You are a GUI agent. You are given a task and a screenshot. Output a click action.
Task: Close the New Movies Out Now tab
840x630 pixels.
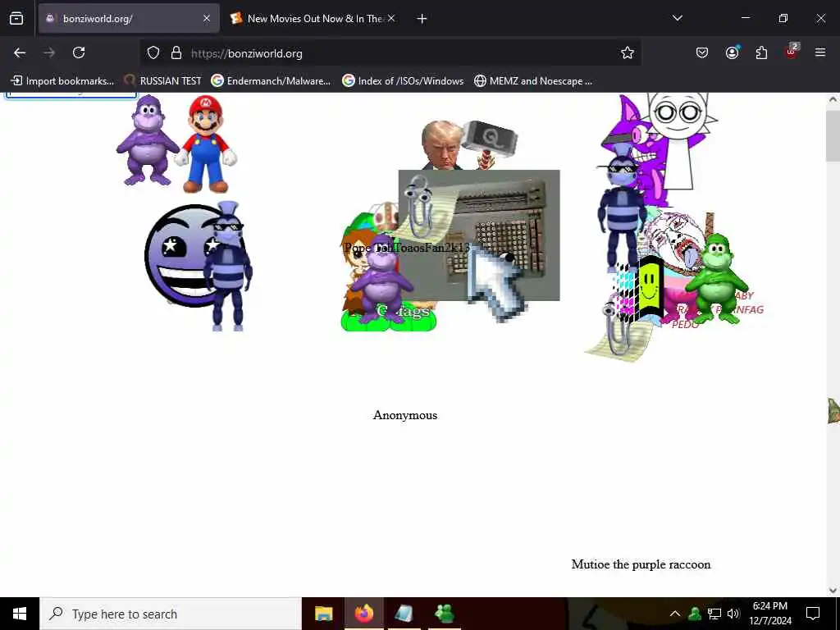tap(391, 18)
